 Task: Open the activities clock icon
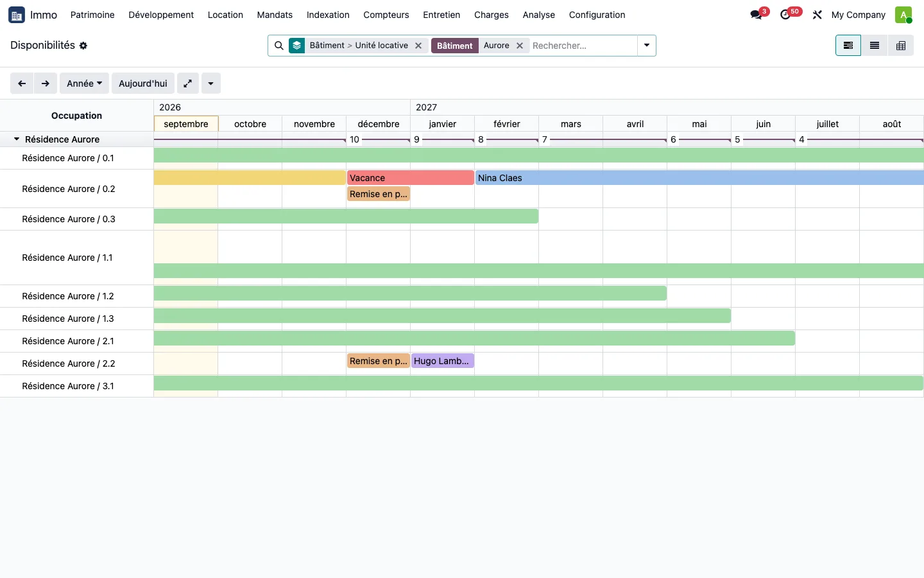point(786,15)
